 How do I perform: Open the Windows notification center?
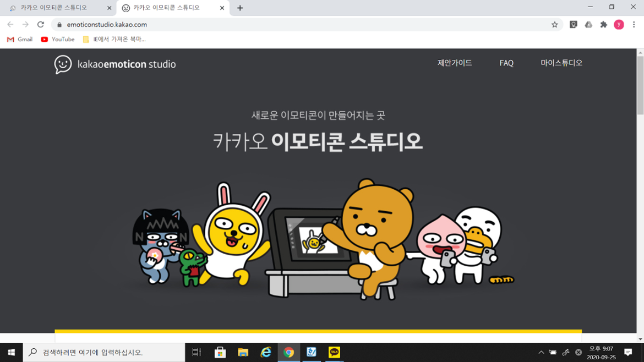(x=628, y=352)
